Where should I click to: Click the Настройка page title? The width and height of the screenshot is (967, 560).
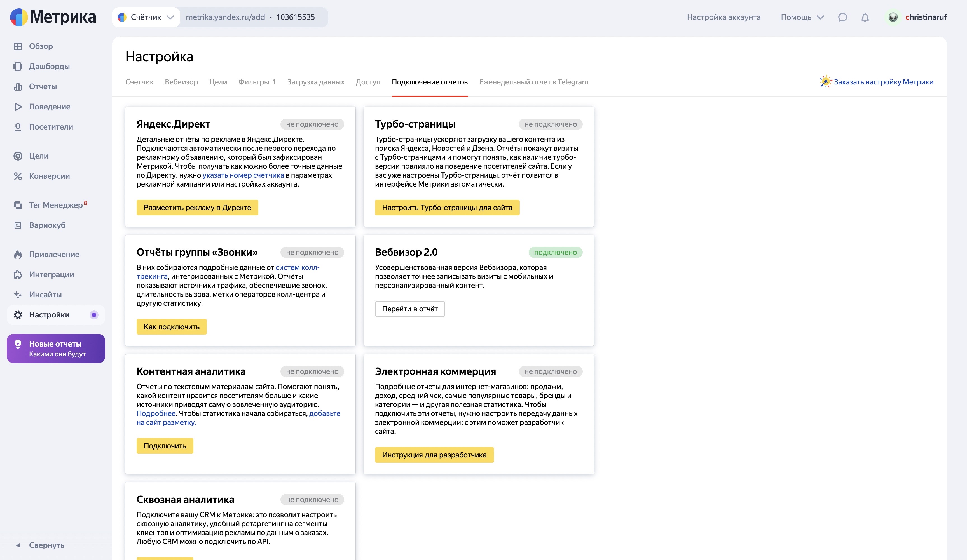159,57
